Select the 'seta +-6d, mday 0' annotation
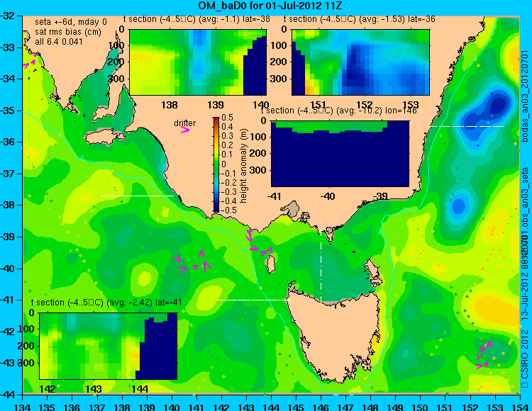532x411 pixels. 71,22
